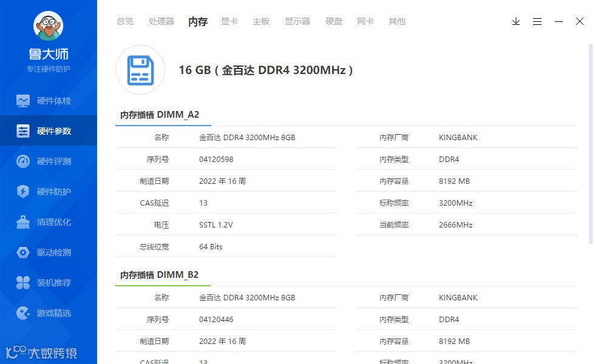Select 硬件参数 sidebar icon
Image resolution: width=595 pixels, height=364 pixels.
[23, 131]
